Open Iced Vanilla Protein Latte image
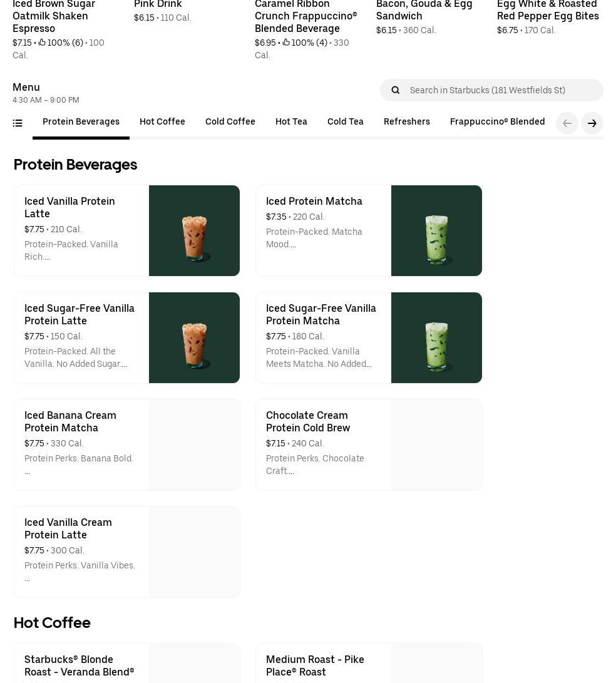This screenshot has height=683, width=616. click(x=194, y=230)
